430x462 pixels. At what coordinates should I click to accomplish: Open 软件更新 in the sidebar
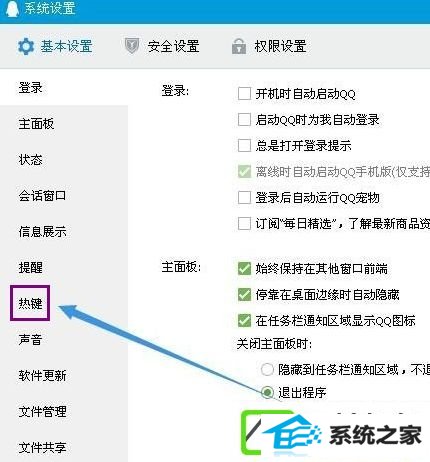[x=42, y=376]
